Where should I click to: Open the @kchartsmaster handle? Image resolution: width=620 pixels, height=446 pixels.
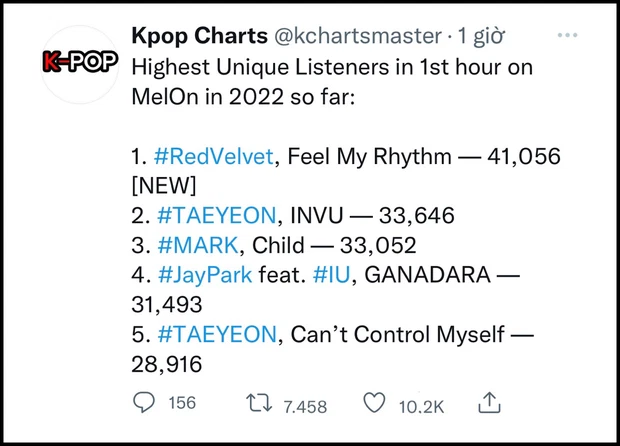(358, 36)
